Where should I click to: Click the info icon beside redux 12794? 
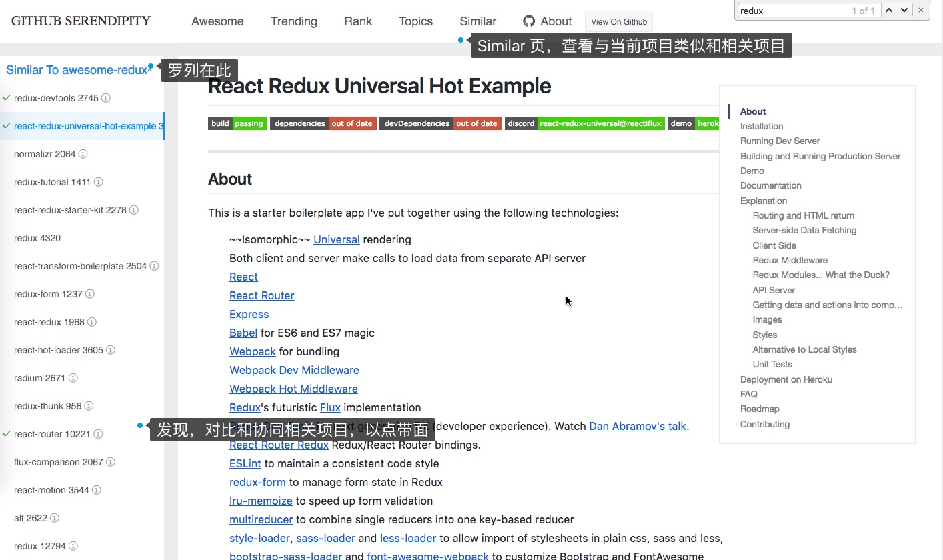[73, 546]
